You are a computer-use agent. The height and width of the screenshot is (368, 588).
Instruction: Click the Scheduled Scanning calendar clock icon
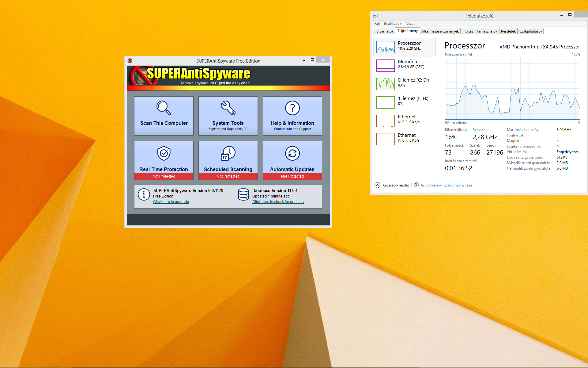pyautogui.click(x=228, y=153)
